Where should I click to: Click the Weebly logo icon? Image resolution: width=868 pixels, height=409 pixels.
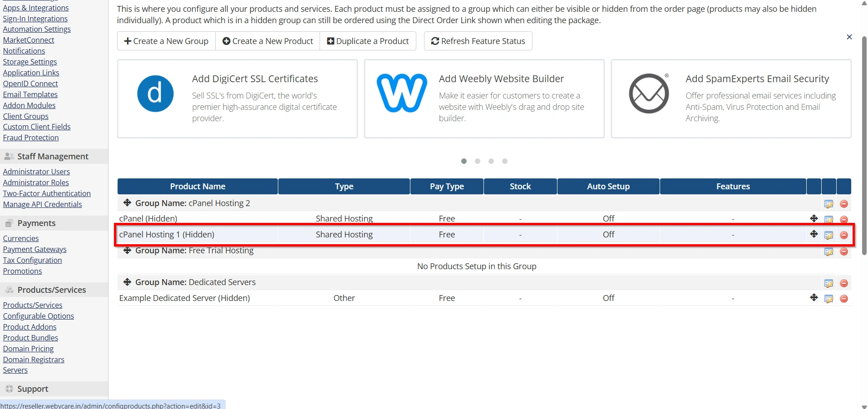point(402,93)
